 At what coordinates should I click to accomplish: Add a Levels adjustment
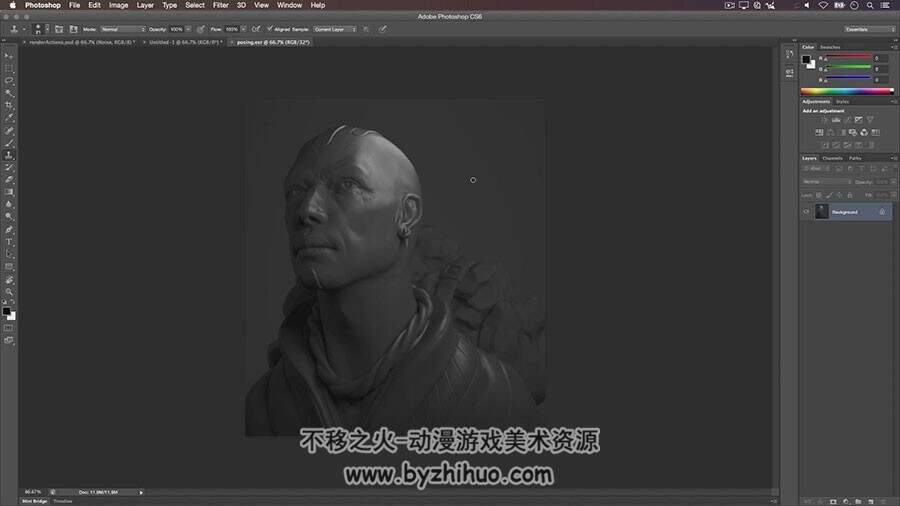click(x=836, y=120)
